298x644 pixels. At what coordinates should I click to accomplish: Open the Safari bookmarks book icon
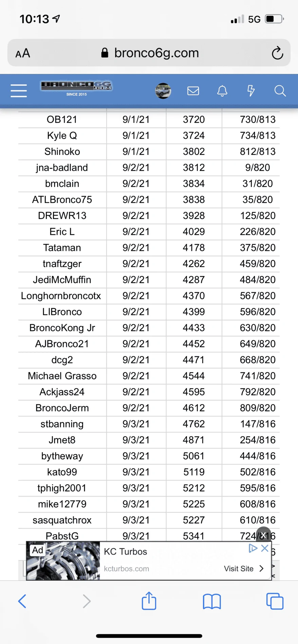click(x=212, y=602)
